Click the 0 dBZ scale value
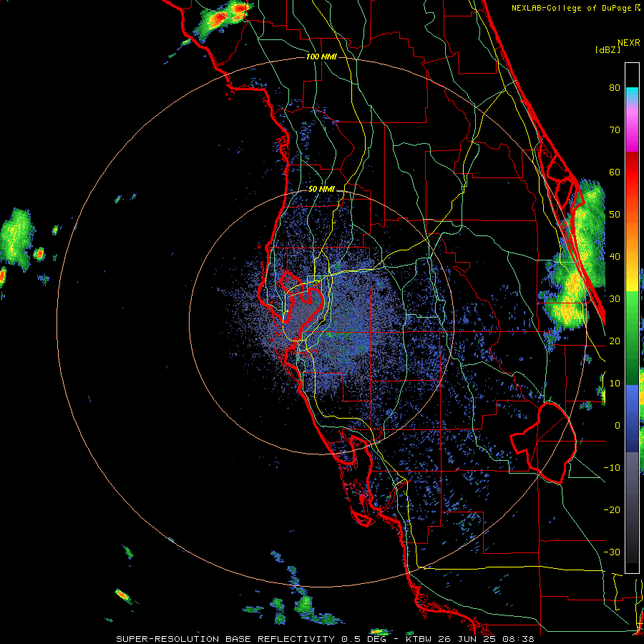The height and width of the screenshot is (644, 644). pyautogui.click(x=618, y=426)
